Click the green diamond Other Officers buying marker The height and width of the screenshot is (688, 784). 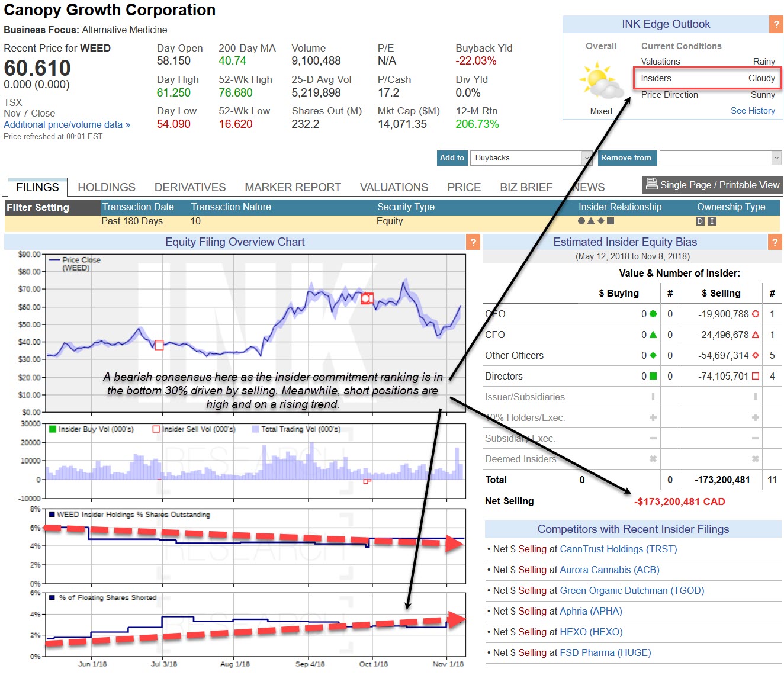point(653,355)
